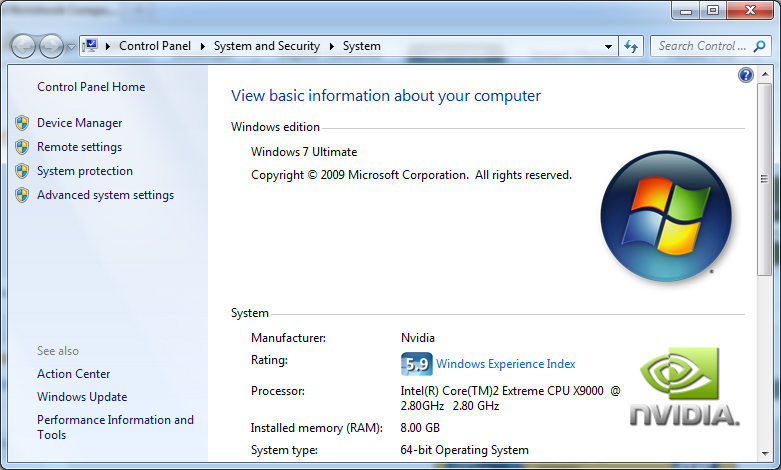The image size is (781, 470).
Task: Expand arrow before Control Panel breadcrumb
Action: click(x=108, y=46)
